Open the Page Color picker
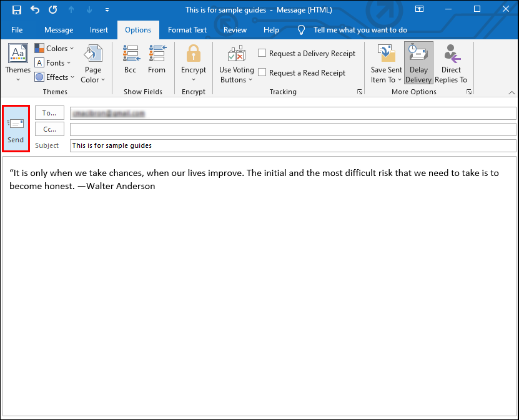The image size is (519, 420). pyautogui.click(x=93, y=63)
